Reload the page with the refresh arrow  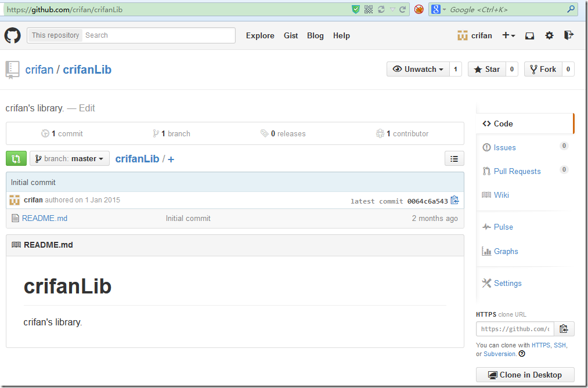(x=403, y=9)
